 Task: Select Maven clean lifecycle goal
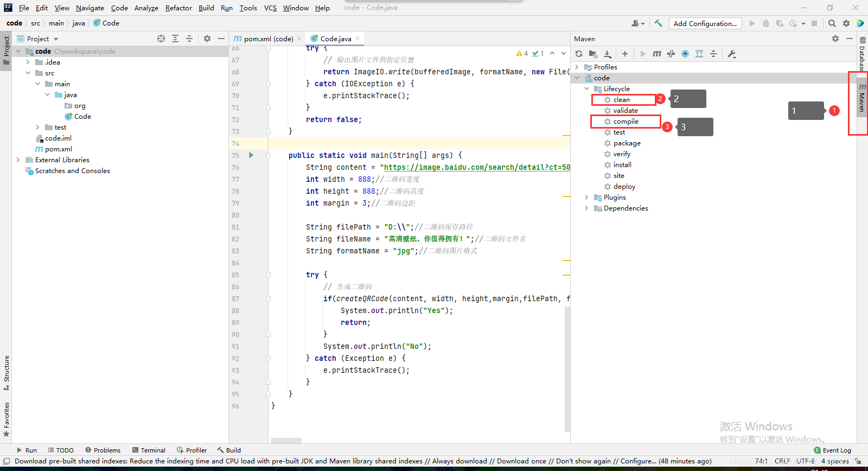(622, 99)
